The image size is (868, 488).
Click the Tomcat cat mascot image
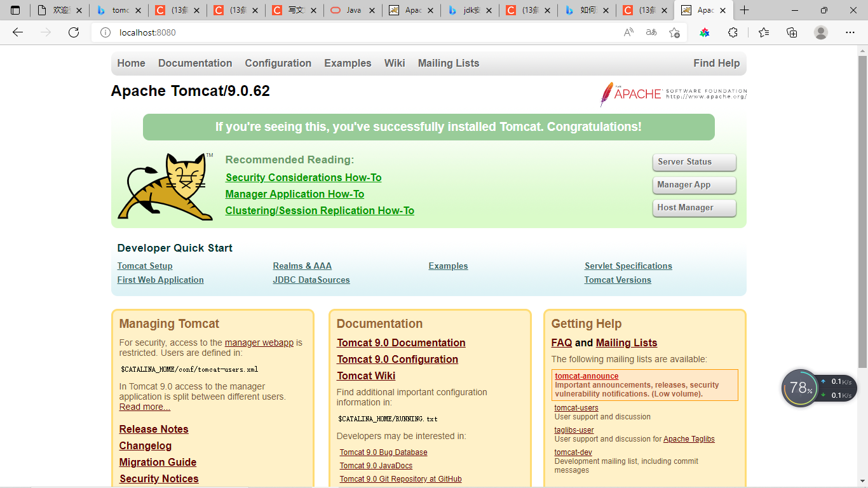(x=165, y=186)
